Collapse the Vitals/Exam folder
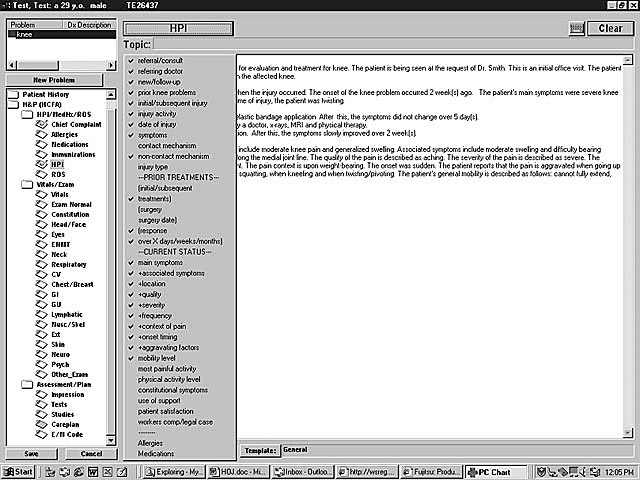 click(27, 184)
